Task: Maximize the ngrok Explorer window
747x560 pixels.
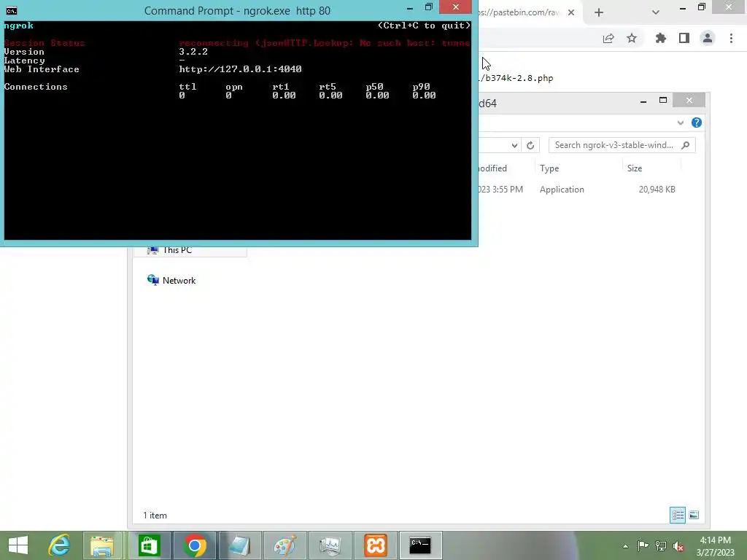Action: (662, 101)
